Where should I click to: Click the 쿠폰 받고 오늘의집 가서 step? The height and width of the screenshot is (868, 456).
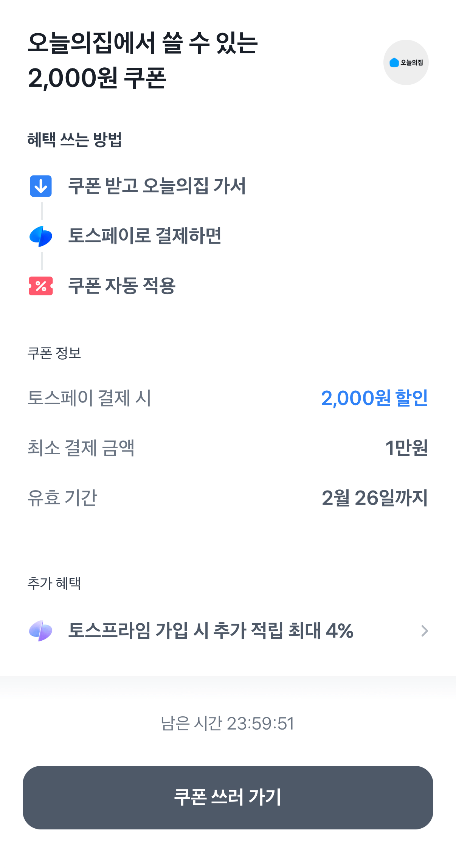157,186
